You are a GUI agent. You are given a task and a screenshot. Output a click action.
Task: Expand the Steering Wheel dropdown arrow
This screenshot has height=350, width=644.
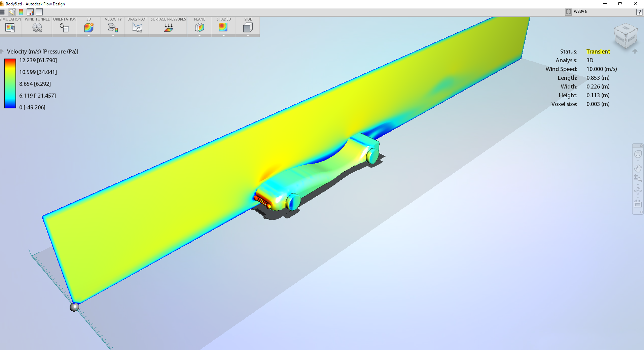click(638, 161)
